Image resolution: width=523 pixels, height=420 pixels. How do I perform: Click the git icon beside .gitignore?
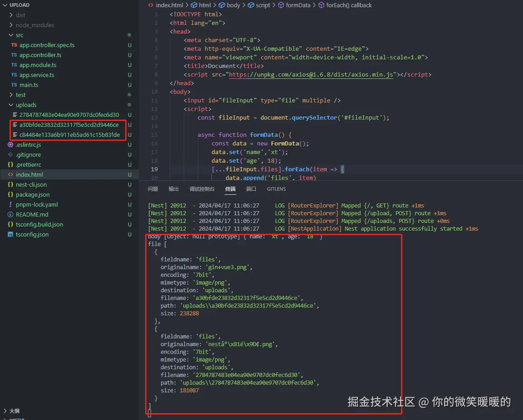pos(10,154)
